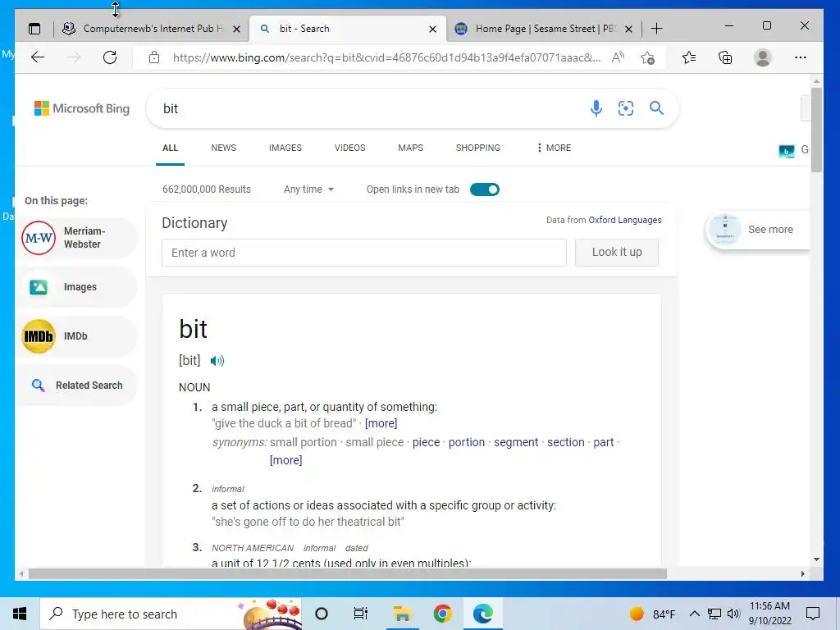Screen dimensions: 840x630
Task: Close the bit - Search tab
Action: [x=432, y=29]
